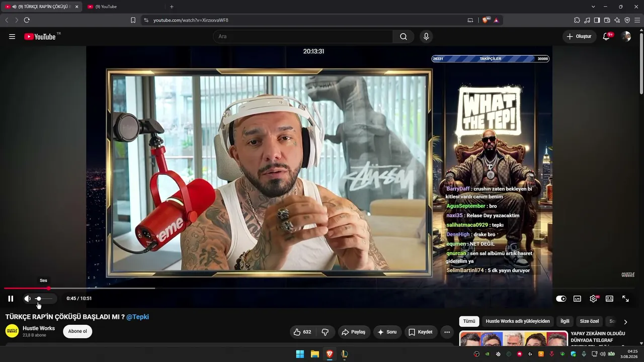Open the browser main menu

637,20
